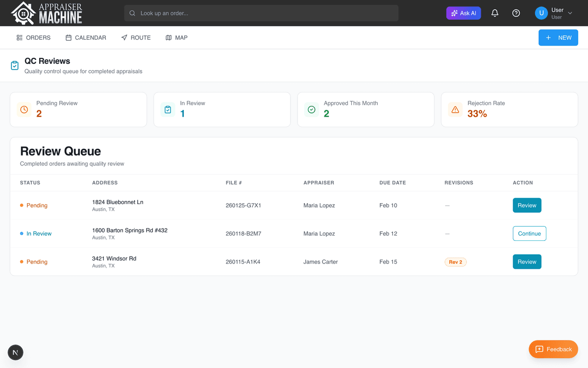This screenshot has width=588, height=368.
Task: Continue review for 1600 Barton Springs Rd
Action: click(529, 234)
